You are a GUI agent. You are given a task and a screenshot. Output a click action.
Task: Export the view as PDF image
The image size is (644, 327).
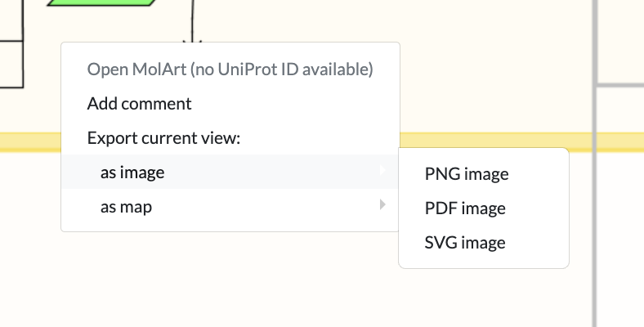(x=465, y=208)
